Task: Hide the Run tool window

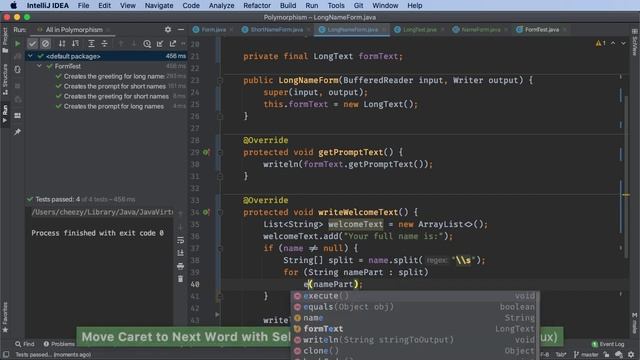Action: pyautogui.click(x=181, y=29)
